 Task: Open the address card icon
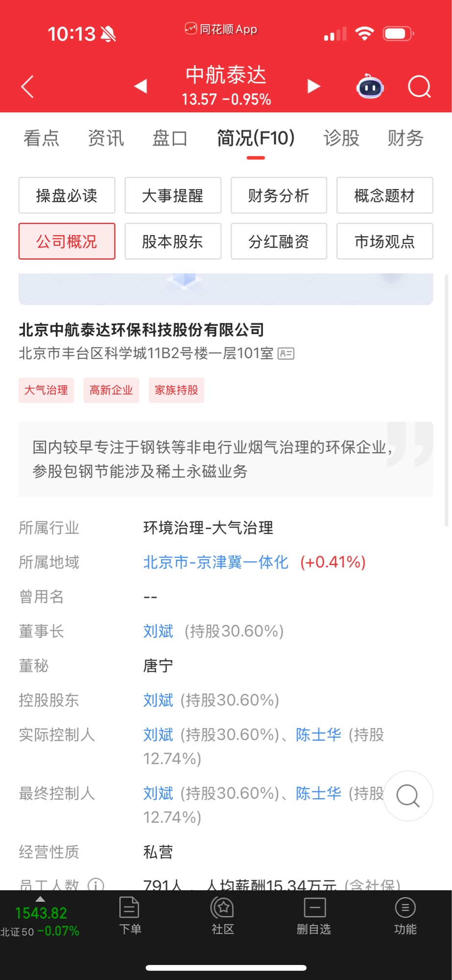click(x=286, y=353)
